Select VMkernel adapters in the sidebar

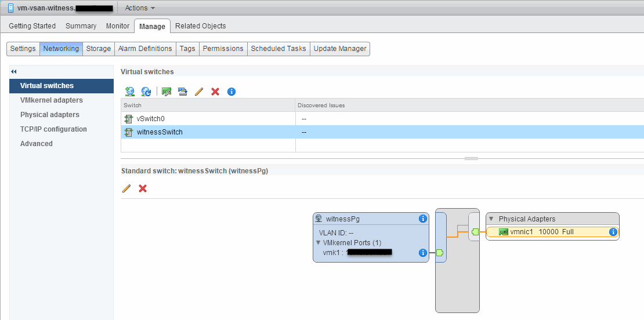(x=51, y=100)
